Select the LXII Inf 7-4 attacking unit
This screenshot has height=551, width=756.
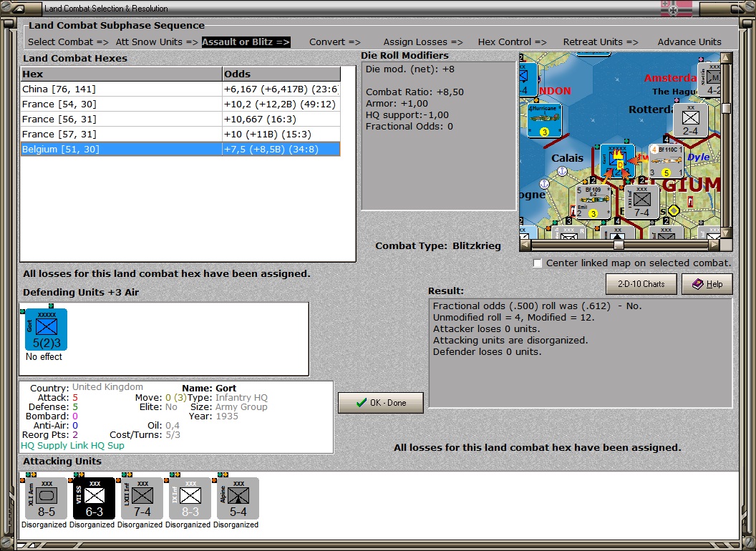pyautogui.click(x=142, y=499)
